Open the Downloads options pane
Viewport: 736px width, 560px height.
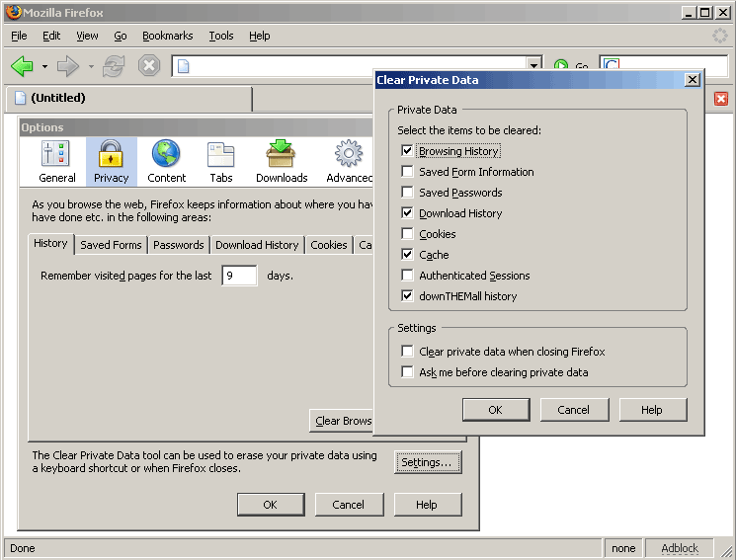(x=282, y=161)
